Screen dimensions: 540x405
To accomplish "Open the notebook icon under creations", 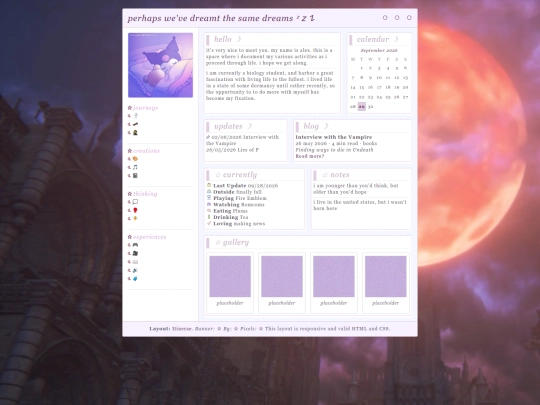I will tap(135, 176).
